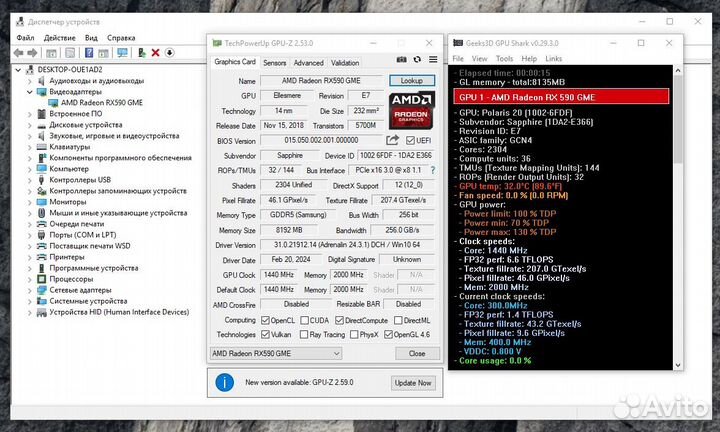Toggle the UEFI checkbox
The image size is (720, 432).
[410, 140]
